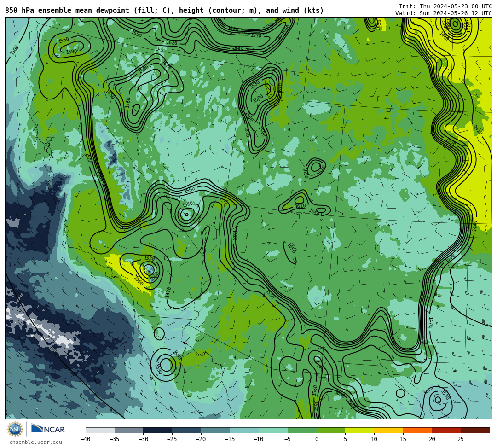The image size is (497, 448).
Task: Click the olive green colorbar swatch, 0 to 5
Action: pos(331,430)
